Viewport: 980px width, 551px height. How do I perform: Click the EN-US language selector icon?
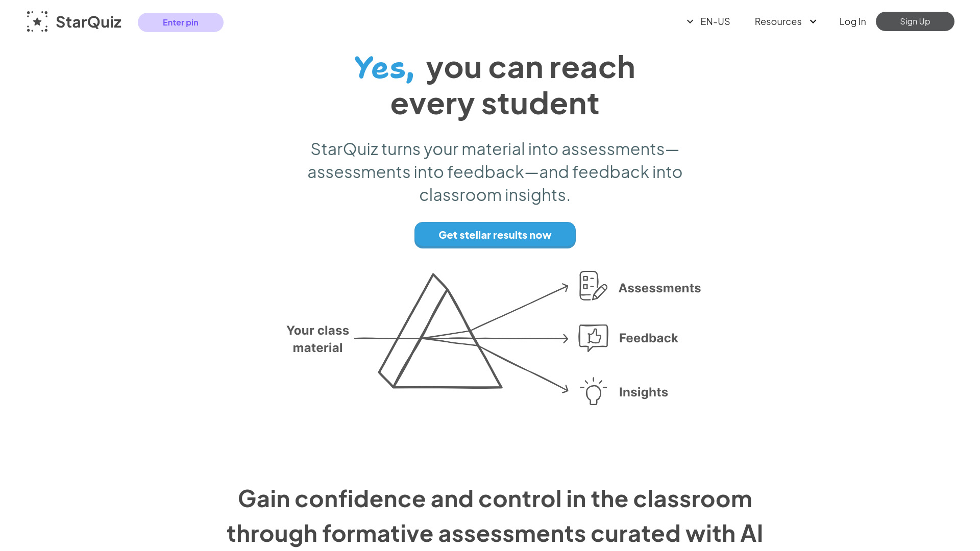[690, 21]
